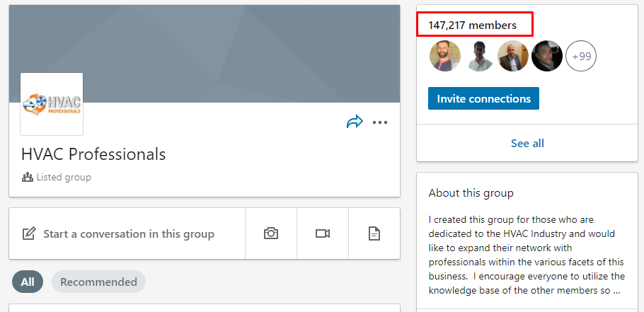Screen dimensions: 644x312
Task: Click the HVAC Professionals group logo
Action: [x=52, y=104]
